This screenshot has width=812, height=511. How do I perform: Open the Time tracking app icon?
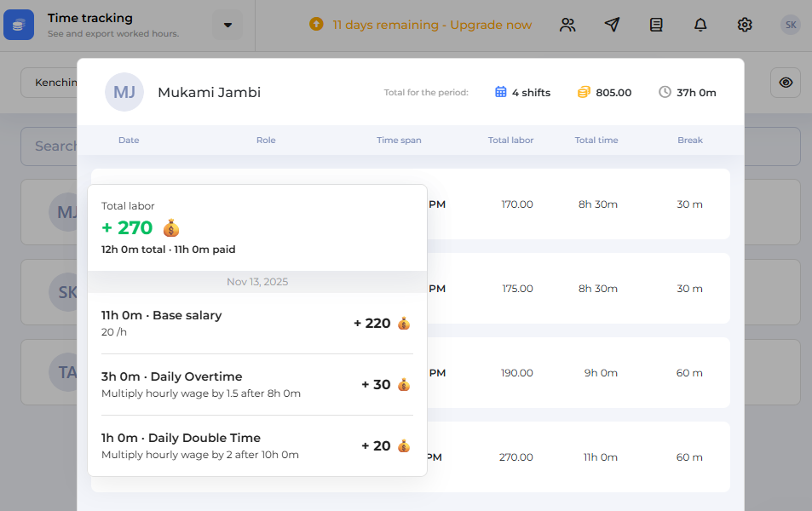click(x=19, y=25)
